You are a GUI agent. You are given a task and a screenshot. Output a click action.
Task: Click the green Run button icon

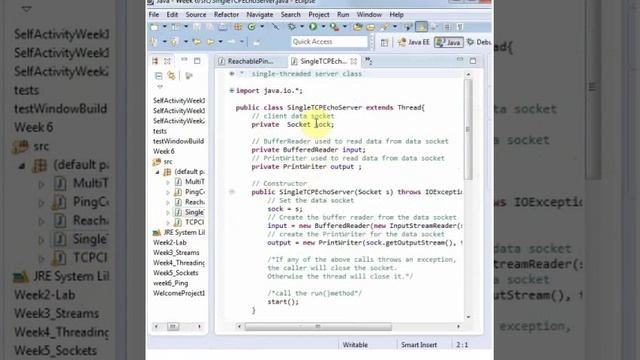tap(313, 27)
